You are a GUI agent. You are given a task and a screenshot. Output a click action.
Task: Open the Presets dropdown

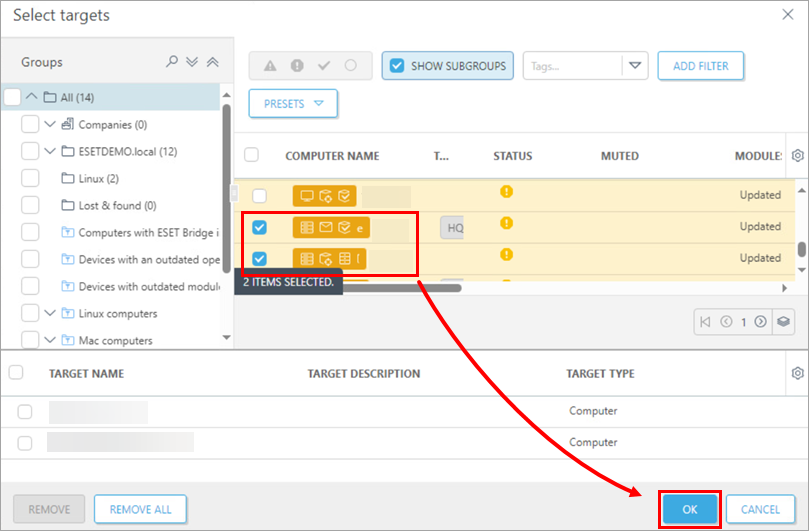(293, 103)
